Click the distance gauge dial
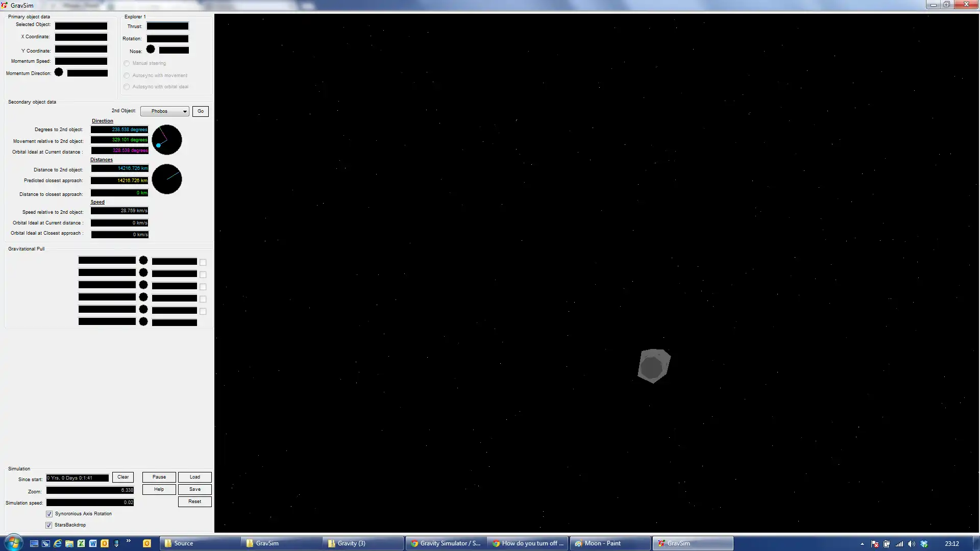Screen dimensions: 980x551 pyautogui.click(x=167, y=178)
